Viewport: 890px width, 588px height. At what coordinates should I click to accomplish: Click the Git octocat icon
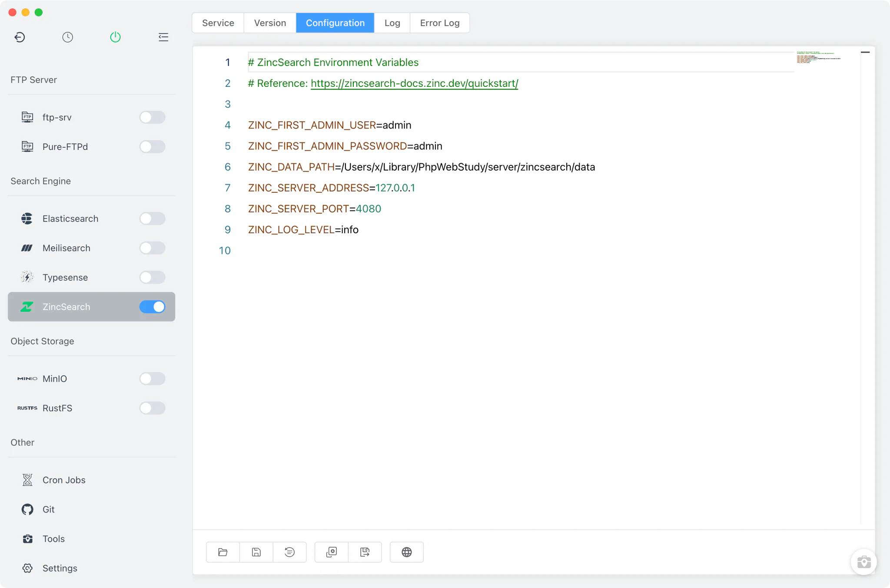coord(27,509)
